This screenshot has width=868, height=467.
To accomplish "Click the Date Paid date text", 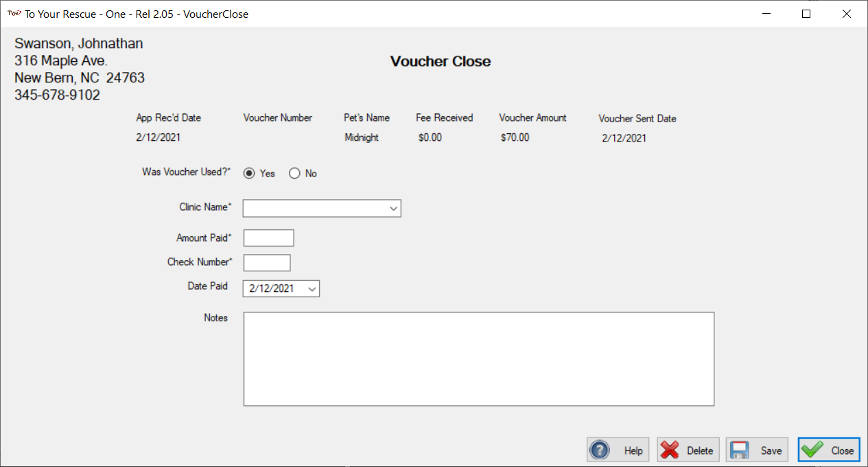I will point(272,289).
